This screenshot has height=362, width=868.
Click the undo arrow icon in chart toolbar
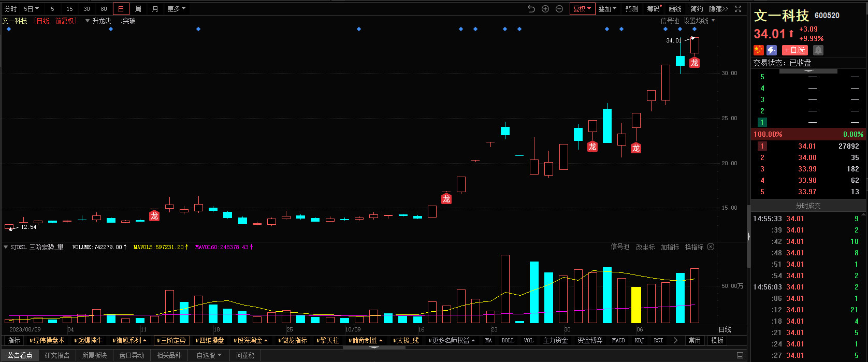click(x=531, y=9)
